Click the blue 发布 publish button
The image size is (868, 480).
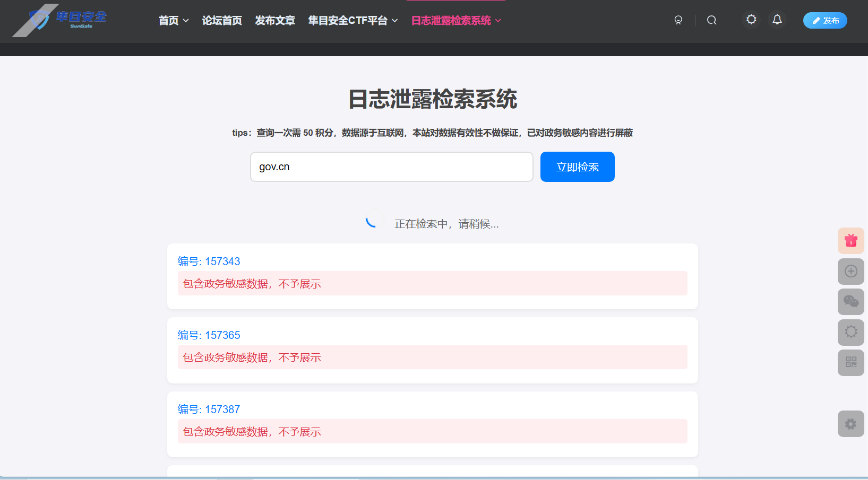pos(824,20)
